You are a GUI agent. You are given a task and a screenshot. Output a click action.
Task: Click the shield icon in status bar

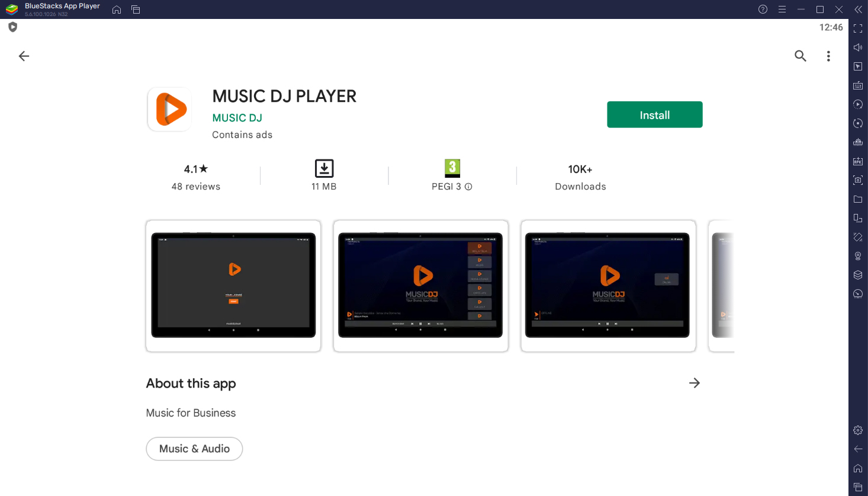(12, 27)
